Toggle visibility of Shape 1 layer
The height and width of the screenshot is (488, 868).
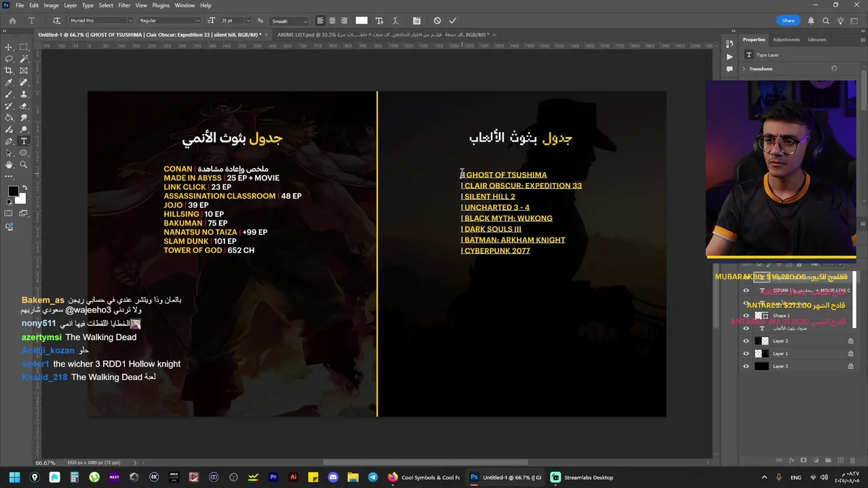coord(746,316)
